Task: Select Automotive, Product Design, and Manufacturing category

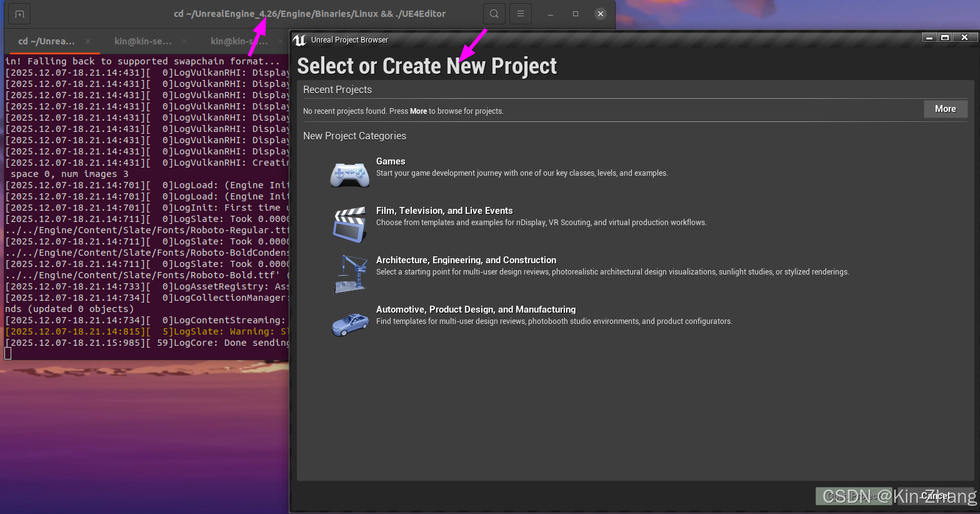Action: point(476,310)
